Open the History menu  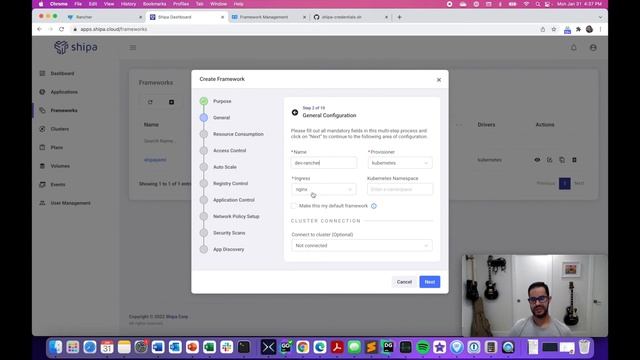click(128, 4)
